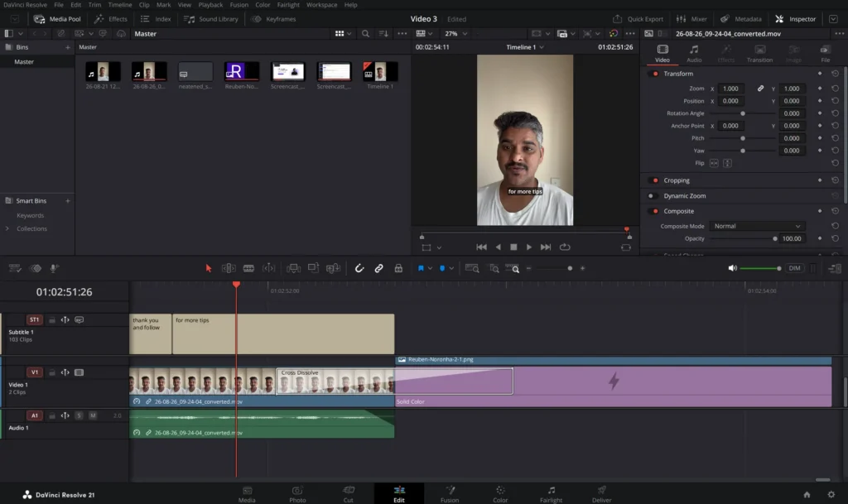Select the Cross Dissolve transition
Image resolution: width=848 pixels, height=504 pixels.
pyautogui.click(x=393, y=382)
